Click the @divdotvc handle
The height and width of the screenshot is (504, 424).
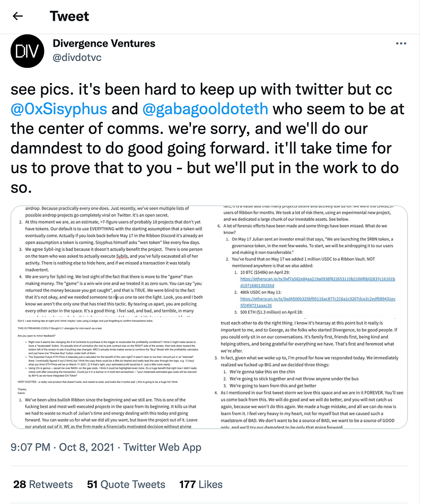77,58
